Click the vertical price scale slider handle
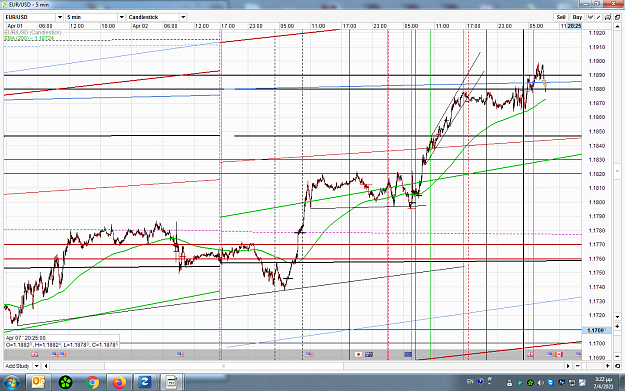 click(x=617, y=171)
